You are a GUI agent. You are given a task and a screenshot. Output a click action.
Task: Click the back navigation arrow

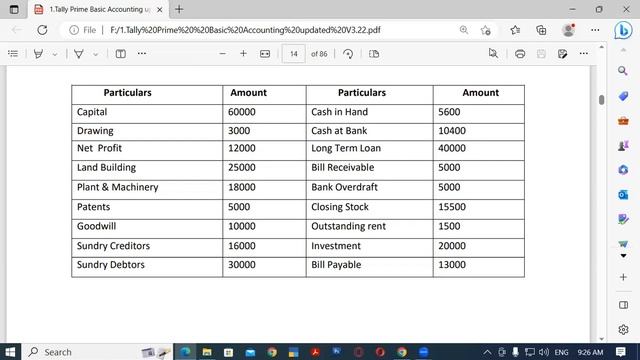pos(17,30)
